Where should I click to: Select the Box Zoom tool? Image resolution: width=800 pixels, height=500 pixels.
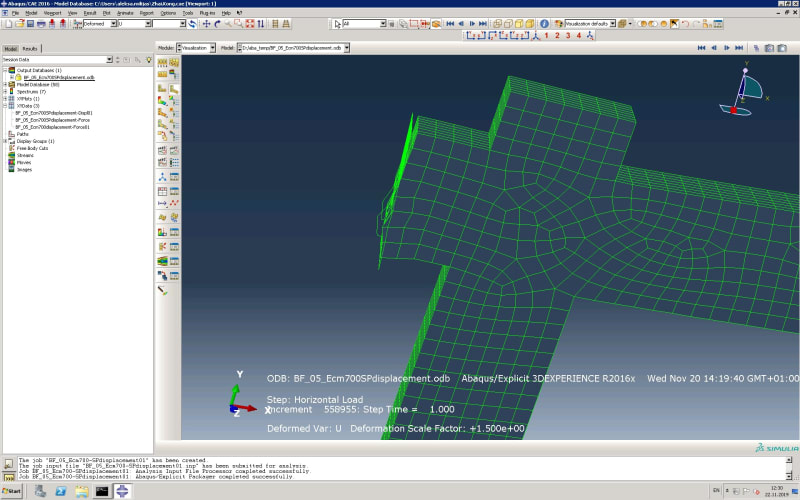(x=239, y=24)
